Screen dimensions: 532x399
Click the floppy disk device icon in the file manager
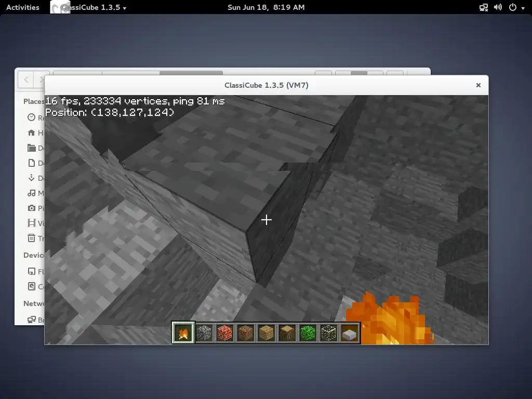31,271
